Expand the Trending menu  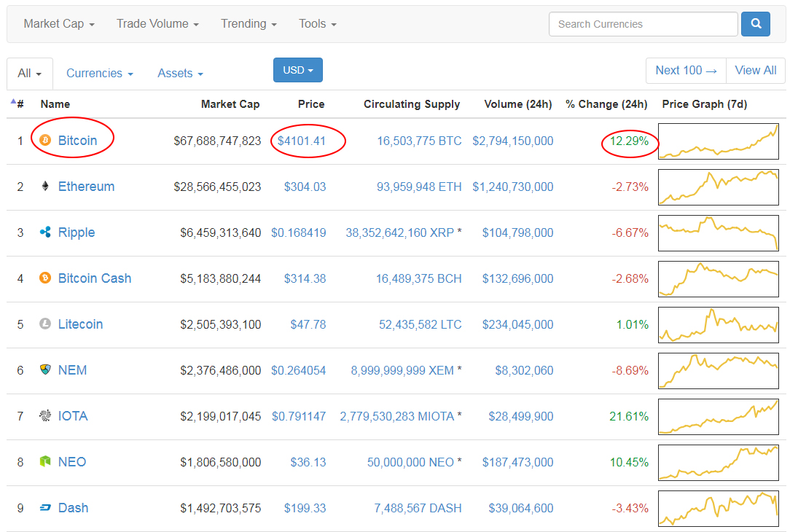coord(249,23)
